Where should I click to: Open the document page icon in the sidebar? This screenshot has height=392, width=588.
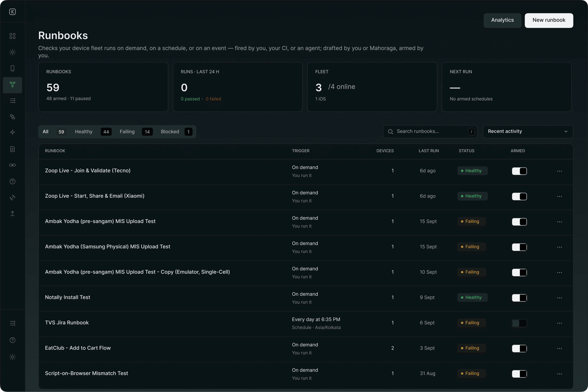(13, 149)
